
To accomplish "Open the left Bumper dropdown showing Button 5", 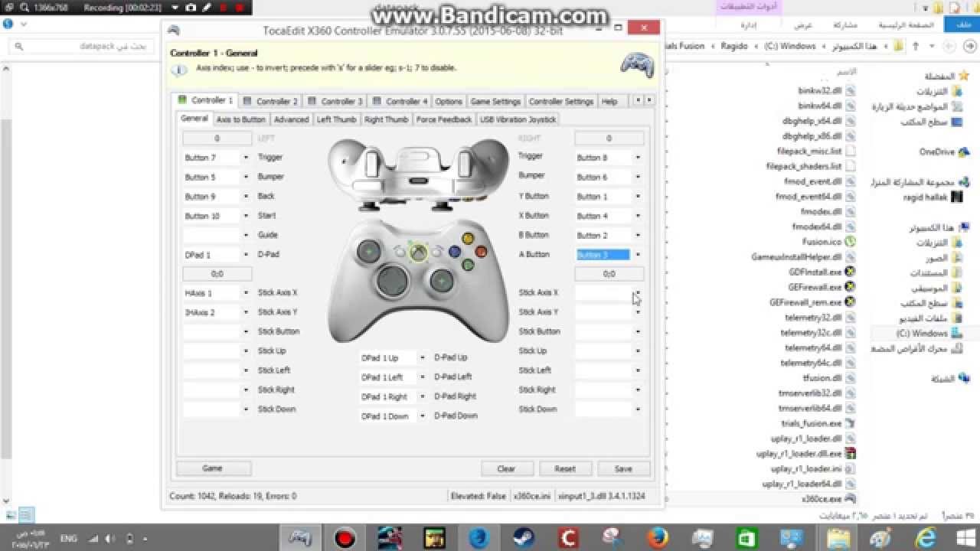I will pos(246,177).
